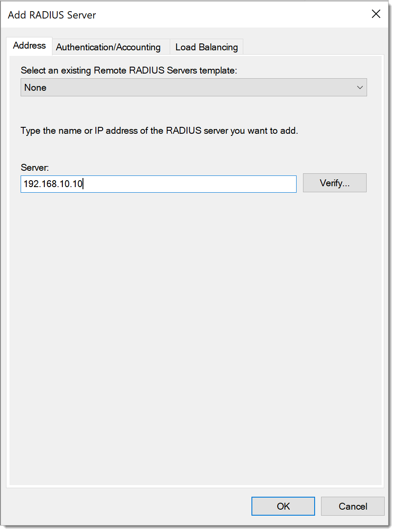Open the Authentication/Accounting tab
The width and height of the screenshot is (395, 532).
(x=108, y=47)
